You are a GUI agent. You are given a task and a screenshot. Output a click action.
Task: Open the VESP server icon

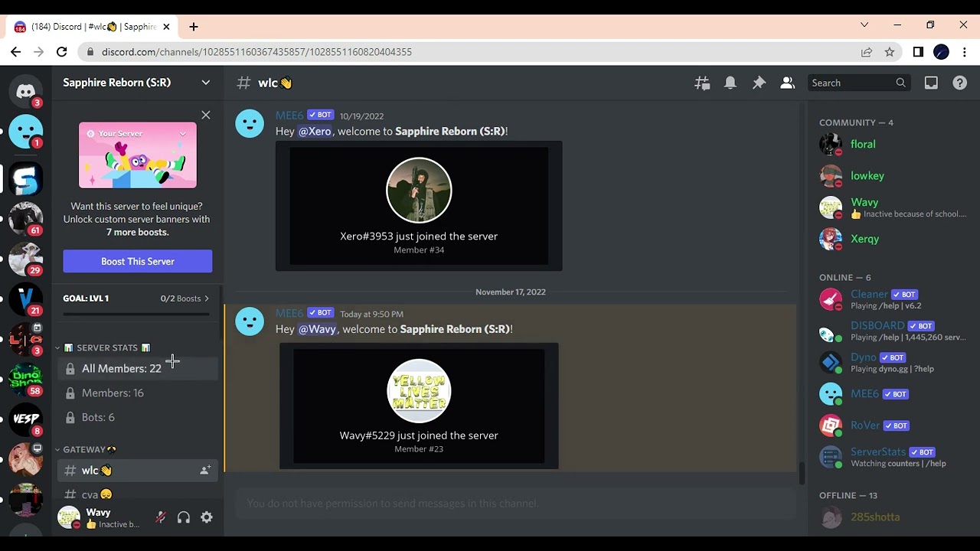click(x=26, y=419)
